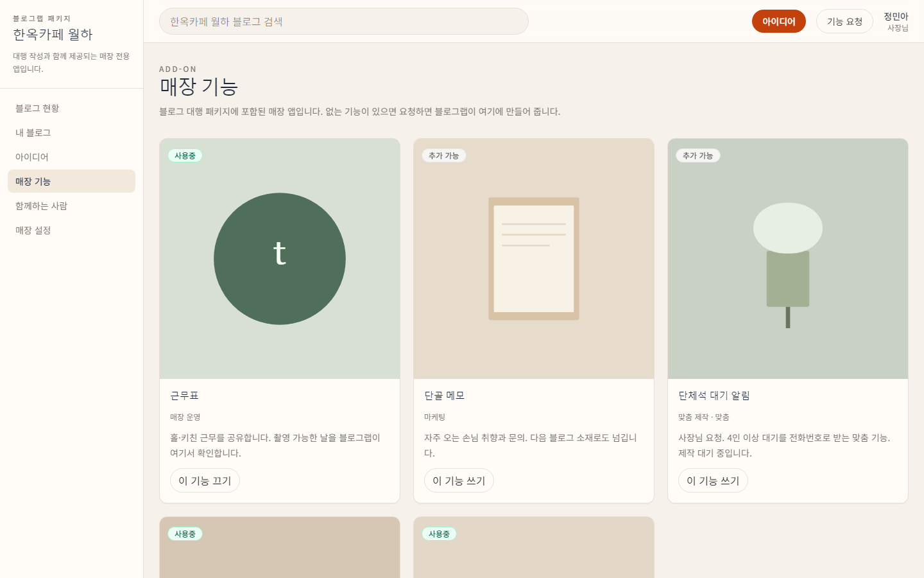The image size is (924, 578).
Task: Open 함께하는 사람 in the sidebar
Action: [x=71, y=206]
